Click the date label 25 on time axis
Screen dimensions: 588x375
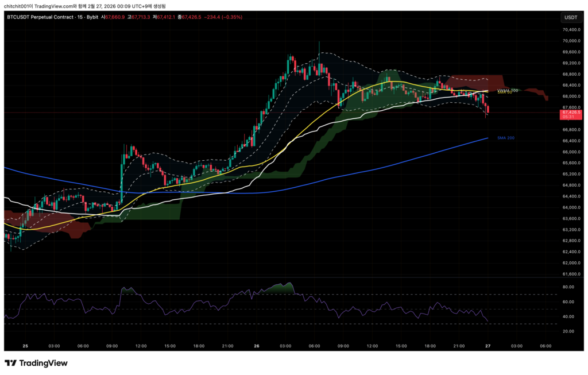25,346
